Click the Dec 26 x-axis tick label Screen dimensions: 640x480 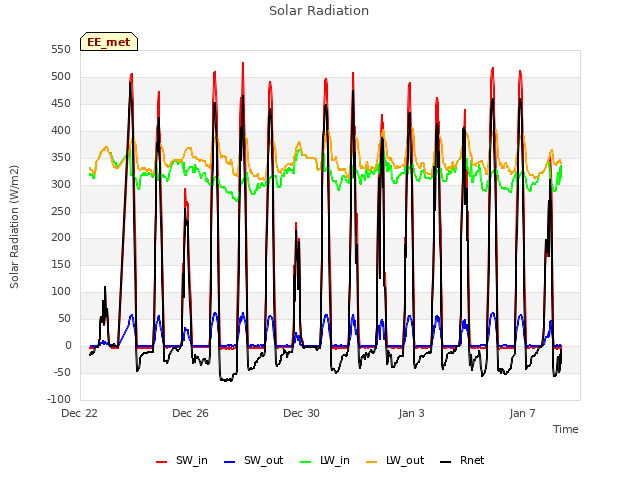coord(191,413)
